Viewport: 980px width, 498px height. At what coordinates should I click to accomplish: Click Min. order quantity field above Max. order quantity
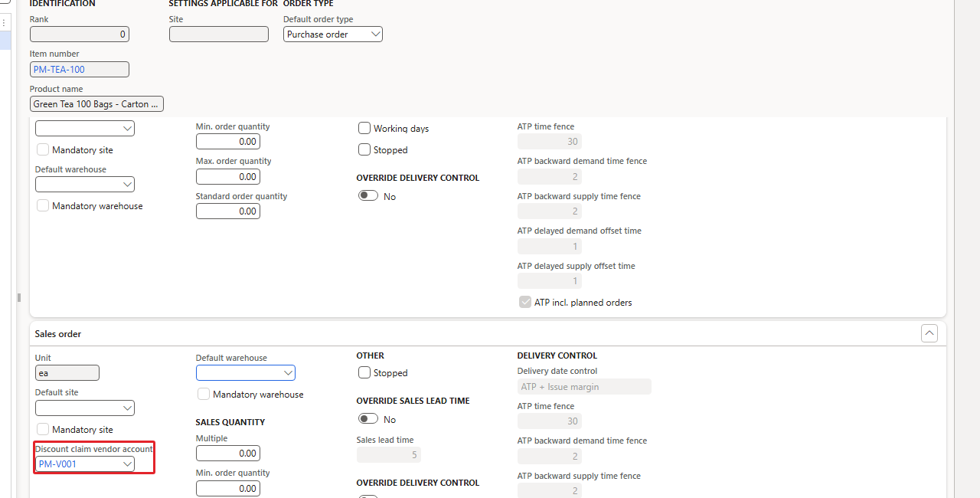(x=228, y=142)
